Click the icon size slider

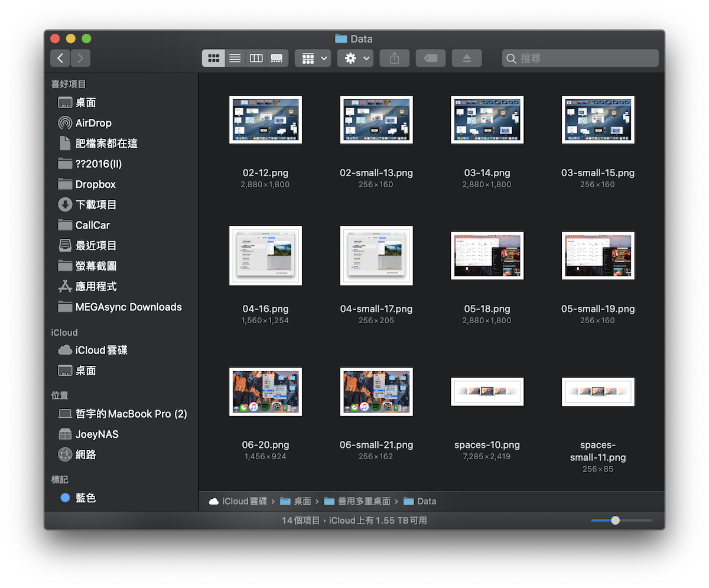coord(622,521)
